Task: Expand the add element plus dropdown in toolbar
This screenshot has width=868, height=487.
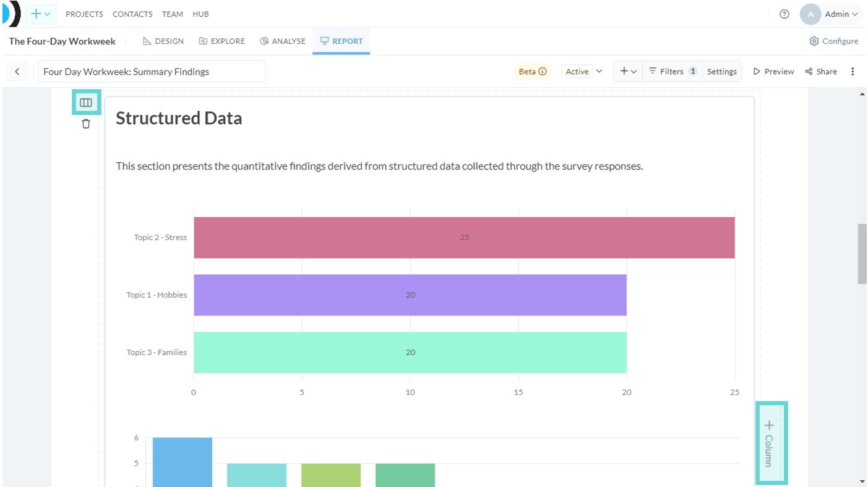Action: click(x=628, y=71)
